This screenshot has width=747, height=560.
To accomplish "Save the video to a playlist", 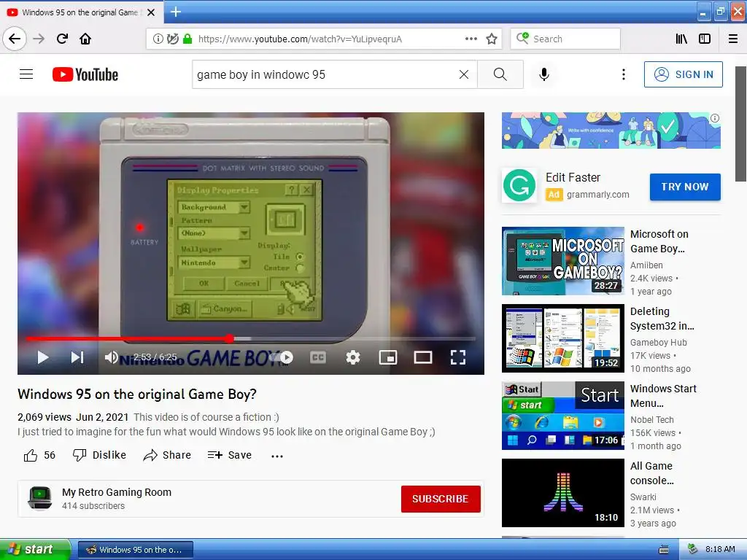I will pyautogui.click(x=230, y=455).
